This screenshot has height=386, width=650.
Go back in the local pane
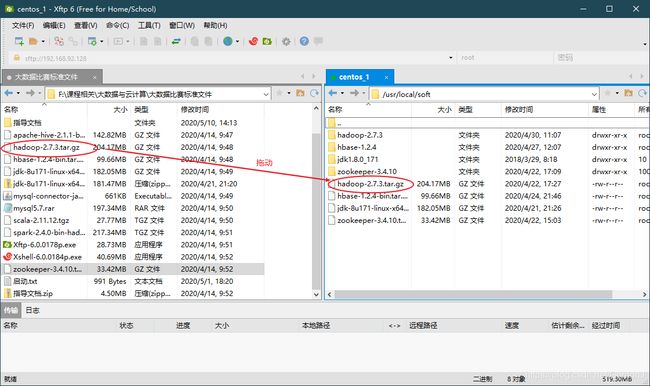point(9,93)
